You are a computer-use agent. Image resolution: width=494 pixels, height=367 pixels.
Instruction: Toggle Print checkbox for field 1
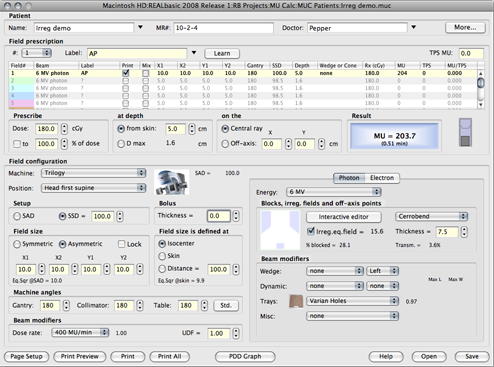click(x=126, y=73)
